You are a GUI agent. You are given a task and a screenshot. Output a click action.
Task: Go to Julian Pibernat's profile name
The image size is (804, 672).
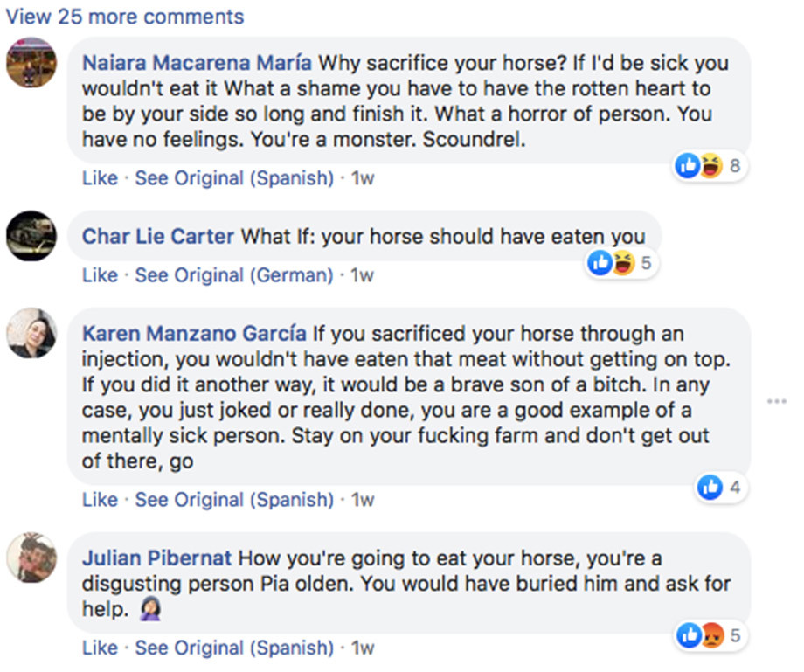pos(157,558)
